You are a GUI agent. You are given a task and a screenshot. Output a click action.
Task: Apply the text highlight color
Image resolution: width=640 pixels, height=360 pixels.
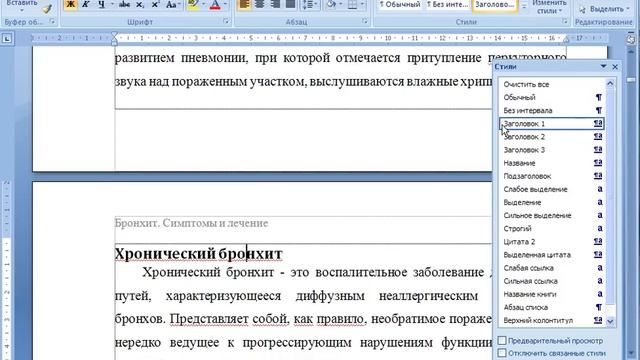193,4
